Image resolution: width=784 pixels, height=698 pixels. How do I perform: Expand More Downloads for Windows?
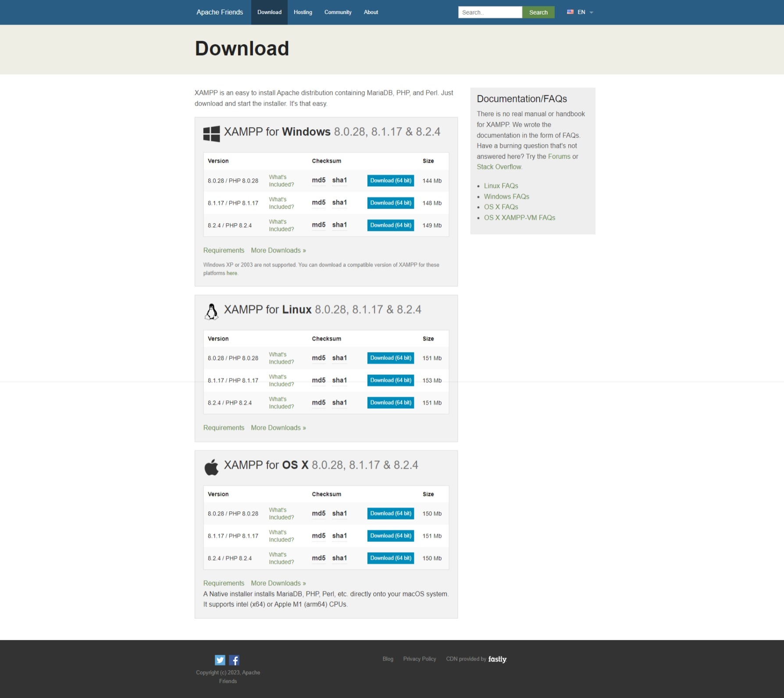[x=278, y=250]
